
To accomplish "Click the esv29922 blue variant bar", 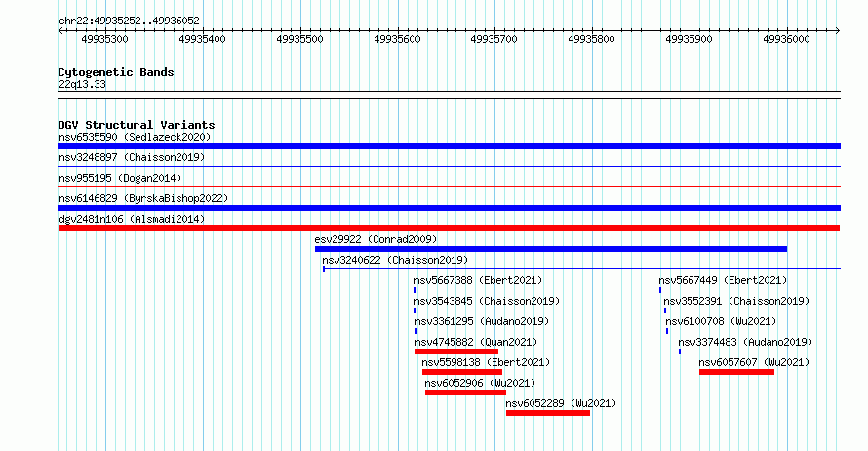I will point(551,249).
